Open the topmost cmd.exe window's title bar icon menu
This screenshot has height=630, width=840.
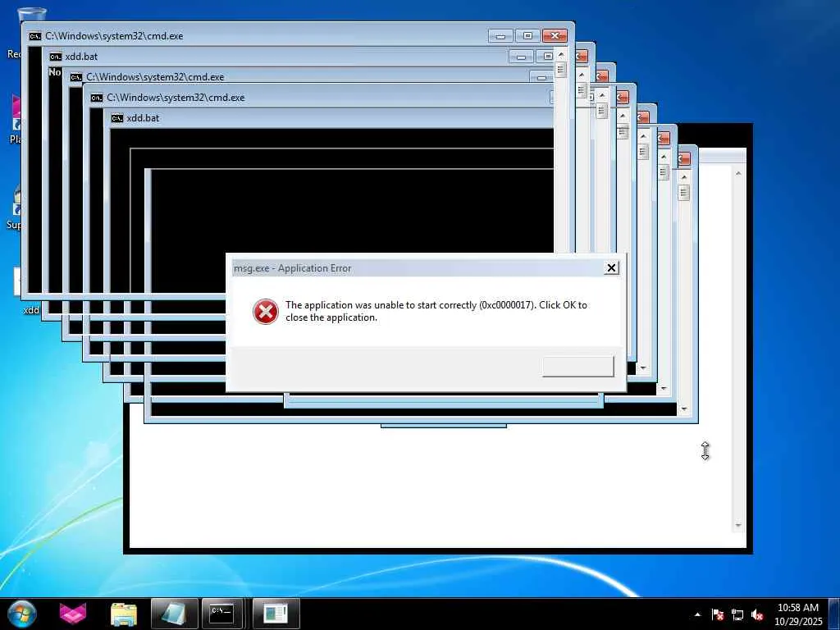tap(34, 36)
